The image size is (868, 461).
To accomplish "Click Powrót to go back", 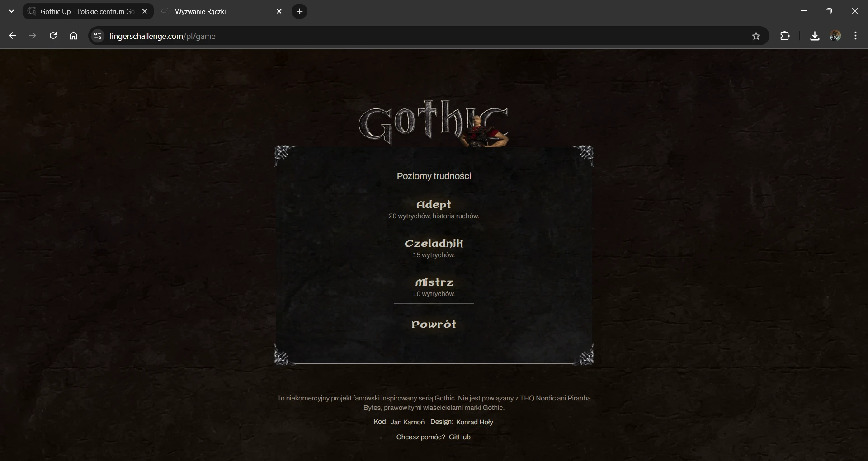I will pyautogui.click(x=434, y=324).
